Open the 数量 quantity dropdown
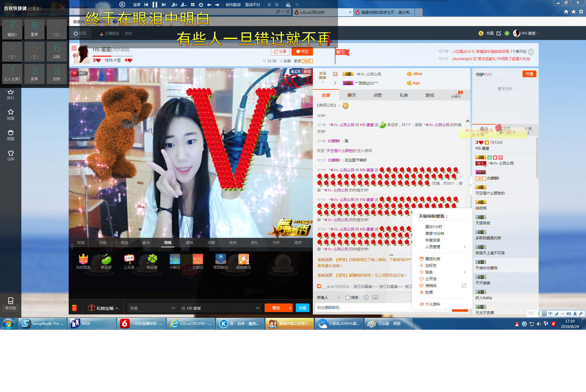 coord(152,308)
